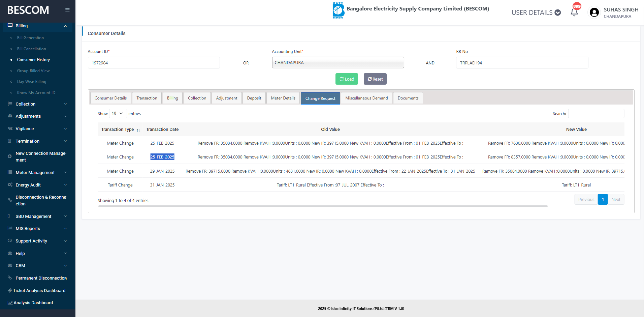Switch to the Adjustment tab

(227, 98)
